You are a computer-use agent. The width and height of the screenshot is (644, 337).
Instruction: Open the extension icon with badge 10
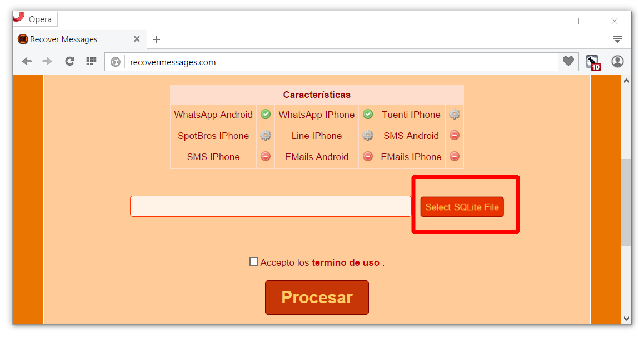tap(593, 62)
